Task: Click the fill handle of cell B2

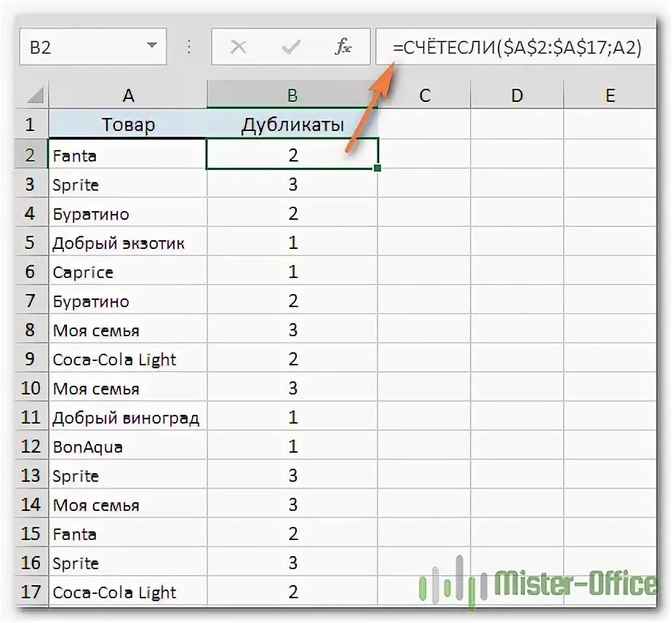Action: (377, 168)
